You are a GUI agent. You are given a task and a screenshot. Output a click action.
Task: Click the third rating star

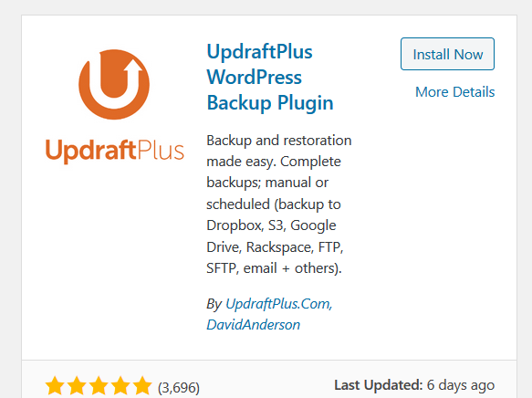(99, 386)
